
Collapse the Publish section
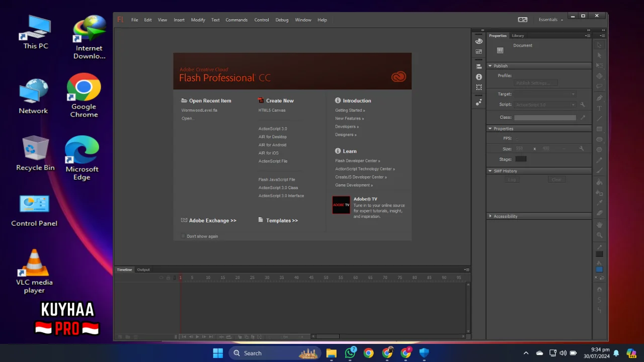[490, 66]
